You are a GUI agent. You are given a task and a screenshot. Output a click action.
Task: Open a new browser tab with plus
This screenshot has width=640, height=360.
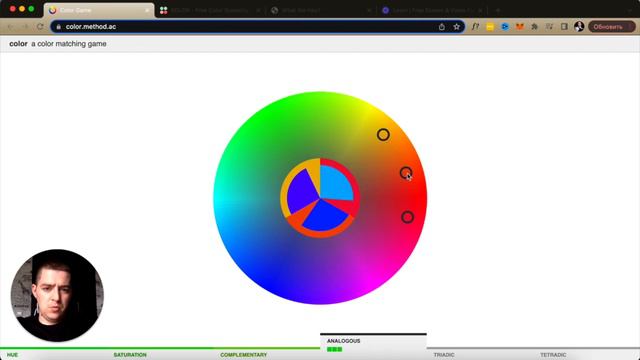click(x=498, y=10)
